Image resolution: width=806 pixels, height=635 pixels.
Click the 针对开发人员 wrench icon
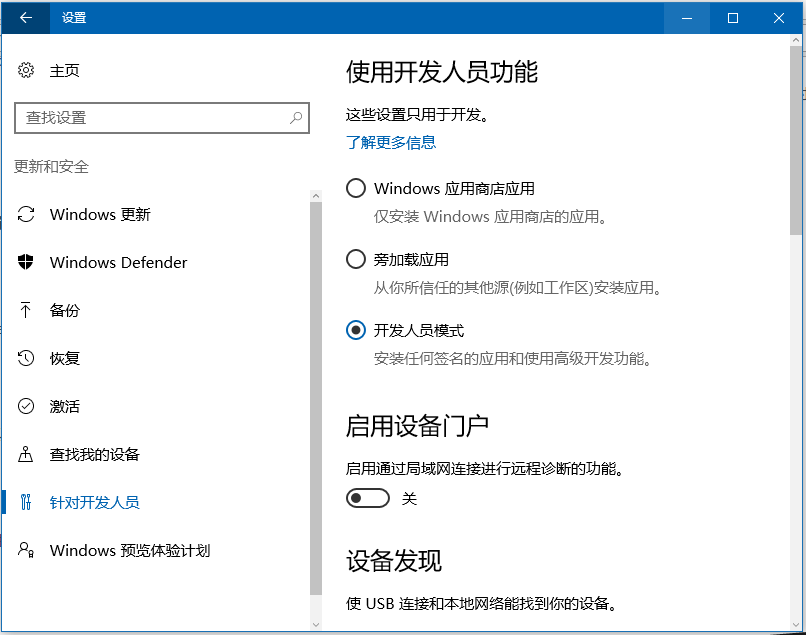coord(25,502)
